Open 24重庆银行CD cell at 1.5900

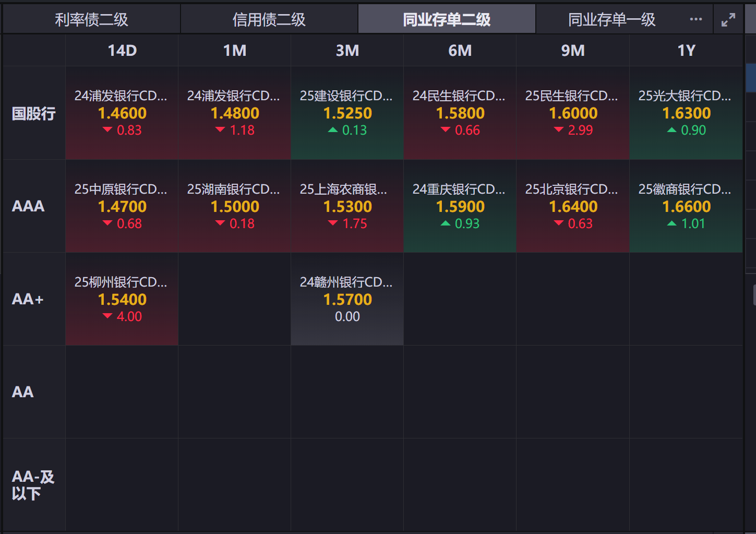point(460,206)
